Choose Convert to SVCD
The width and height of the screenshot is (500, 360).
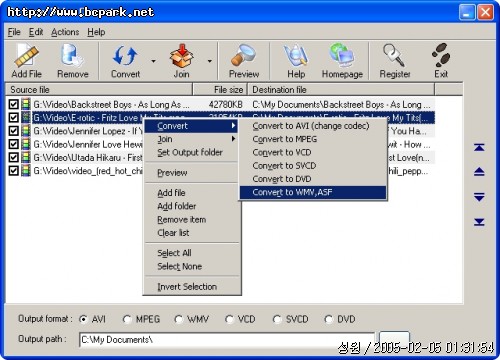(313, 165)
